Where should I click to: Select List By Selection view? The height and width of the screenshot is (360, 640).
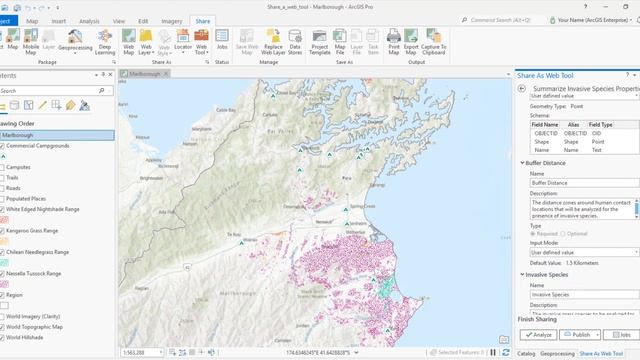[x=29, y=106]
